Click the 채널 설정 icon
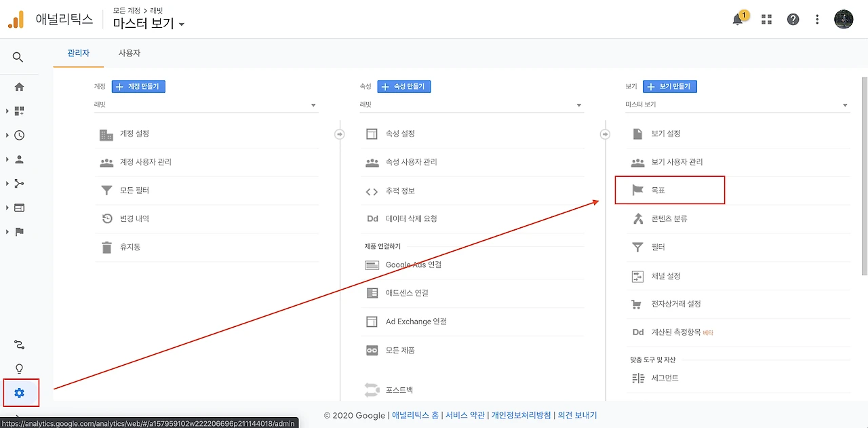Image resolution: width=868 pixels, height=428 pixels. 637,276
